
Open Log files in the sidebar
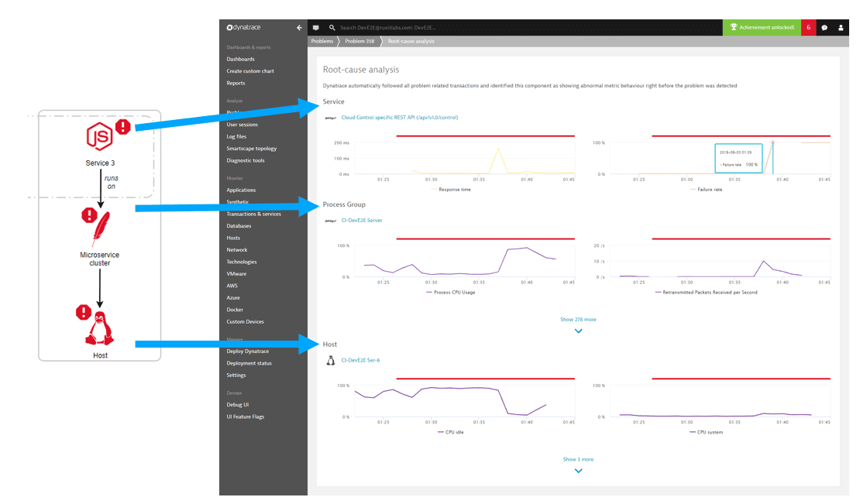click(236, 137)
